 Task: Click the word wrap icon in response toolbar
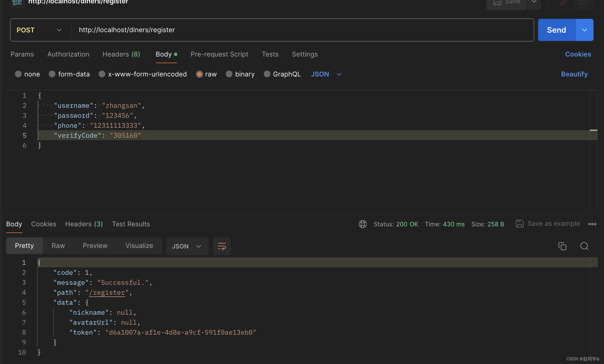click(x=222, y=246)
